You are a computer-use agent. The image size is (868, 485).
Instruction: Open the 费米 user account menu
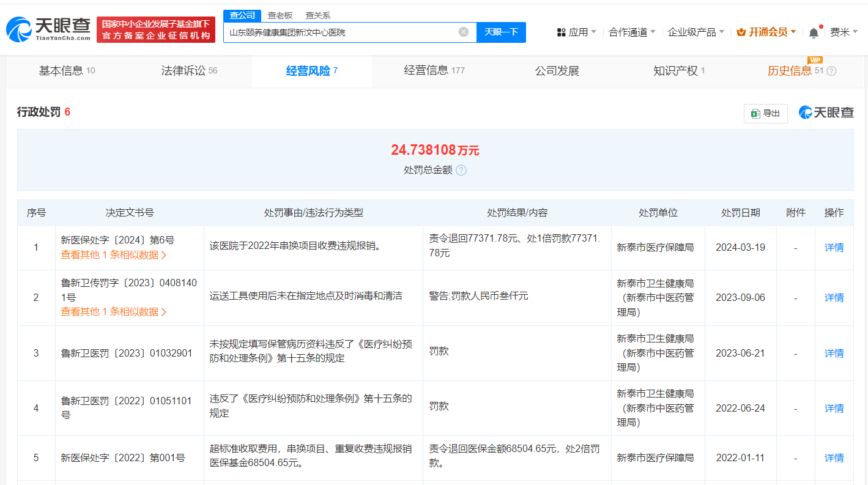[843, 32]
